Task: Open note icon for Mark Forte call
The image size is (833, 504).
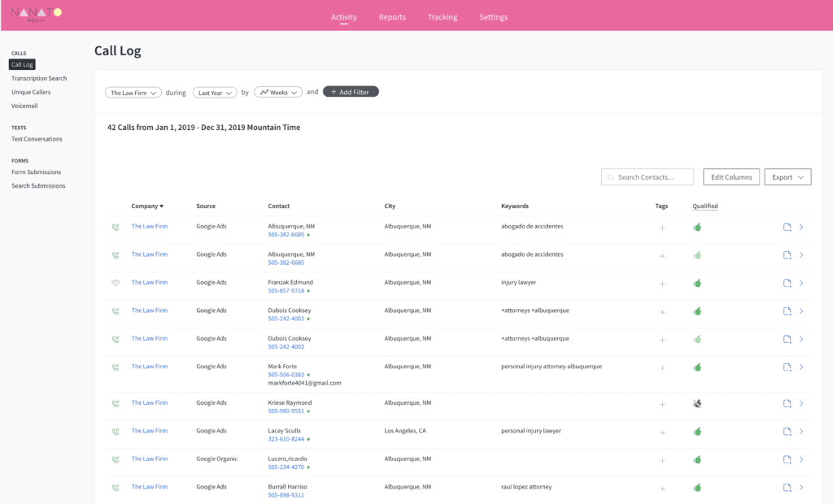Action: pyautogui.click(x=787, y=367)
